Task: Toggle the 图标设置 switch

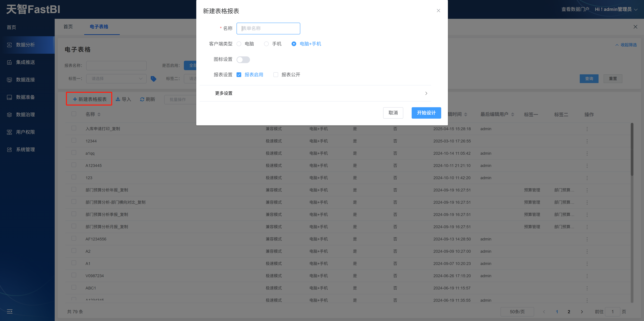Action: 243,60
